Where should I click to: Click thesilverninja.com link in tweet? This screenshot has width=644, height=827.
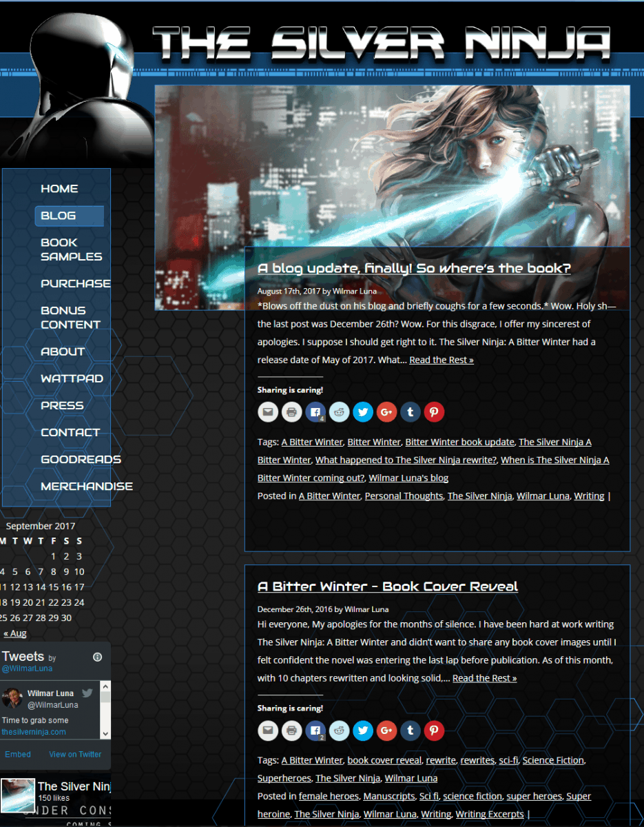click(34, 732)
